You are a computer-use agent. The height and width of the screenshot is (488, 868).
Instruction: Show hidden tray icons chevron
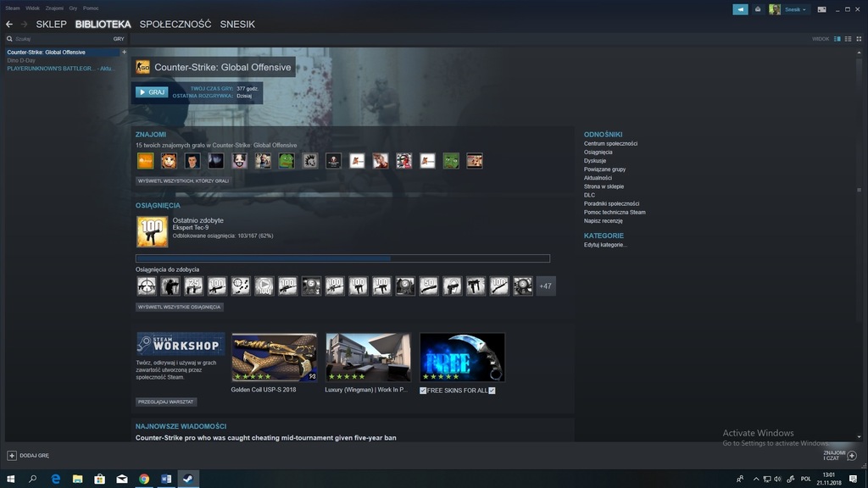tap(755, 479)
